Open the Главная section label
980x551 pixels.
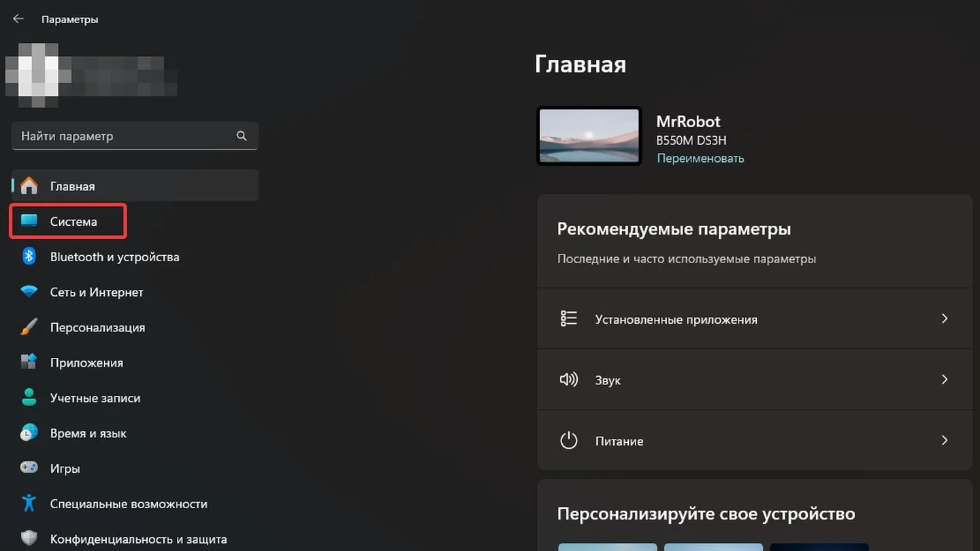coord(72,186)
